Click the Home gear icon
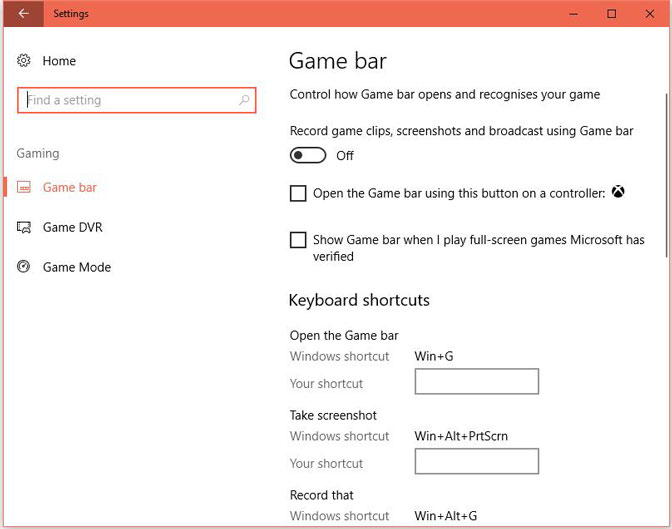 24,61
